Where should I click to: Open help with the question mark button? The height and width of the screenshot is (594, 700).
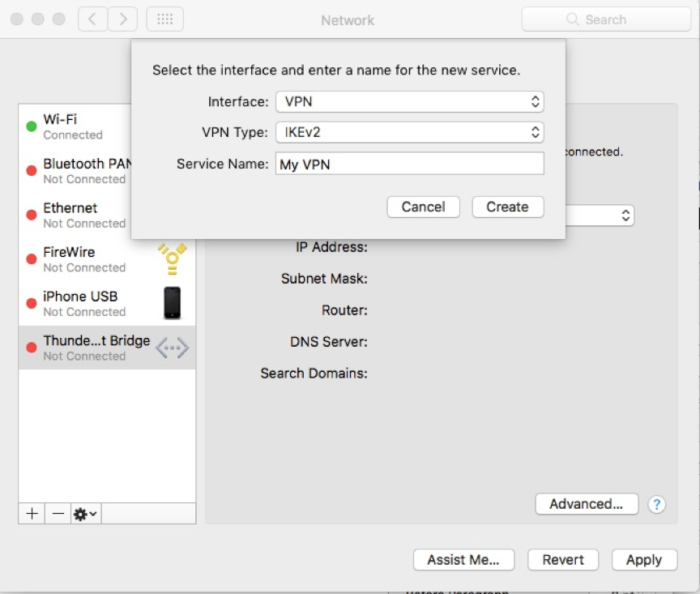point(657,505)
